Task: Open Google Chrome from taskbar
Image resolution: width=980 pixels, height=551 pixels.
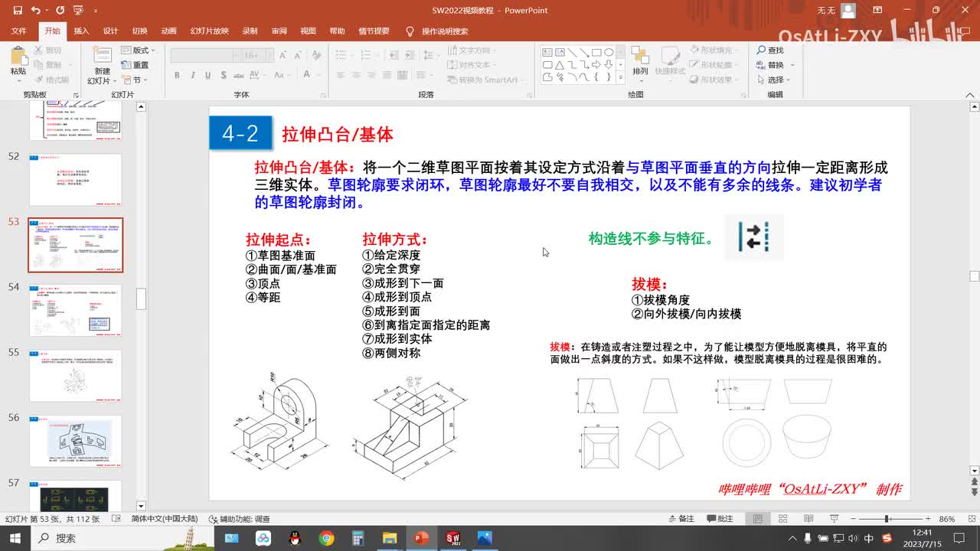Action: [x=327, y=538]
